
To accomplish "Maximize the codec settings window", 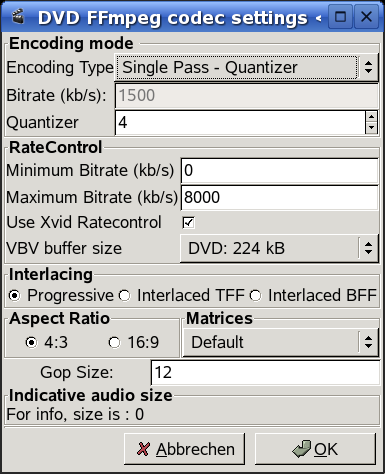I will pos(340,17).
